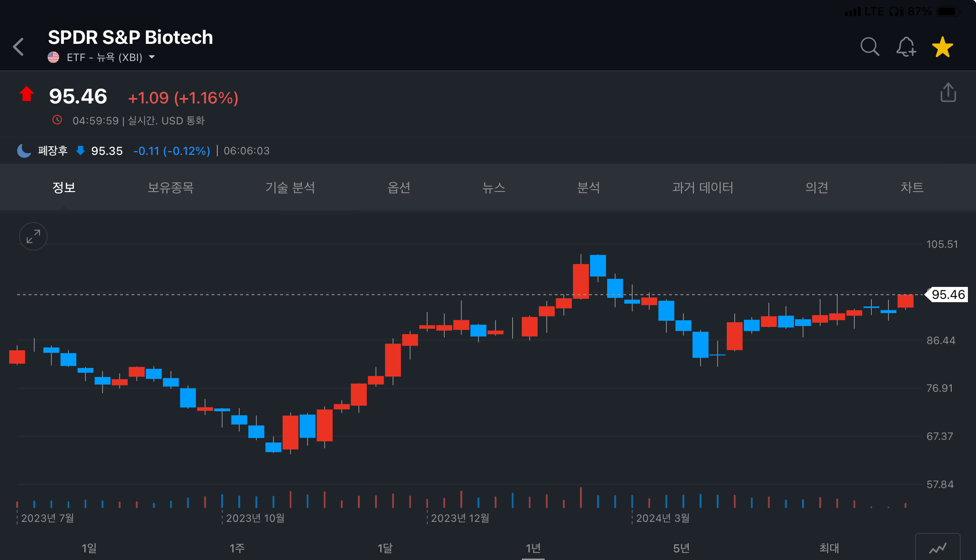This screenshot has width=976, height=560.
Task: Tap the blue down-arrow after-hours indicator
Action: pyautogui.click(x=81, y=151)
